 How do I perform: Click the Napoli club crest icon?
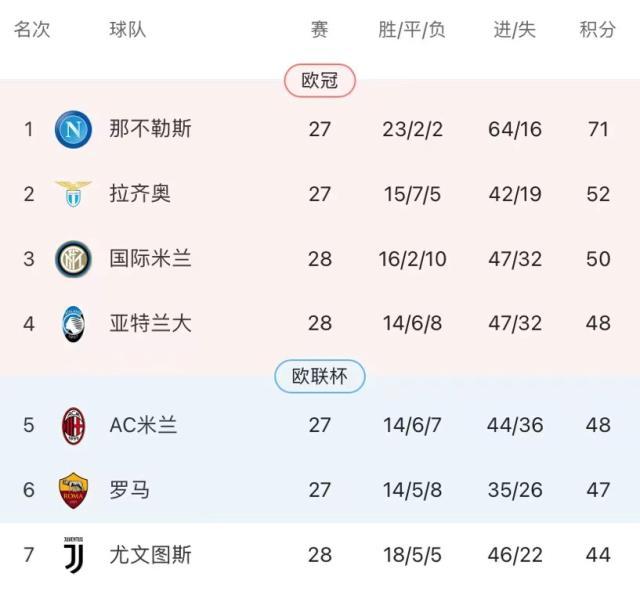pos(73,129)
